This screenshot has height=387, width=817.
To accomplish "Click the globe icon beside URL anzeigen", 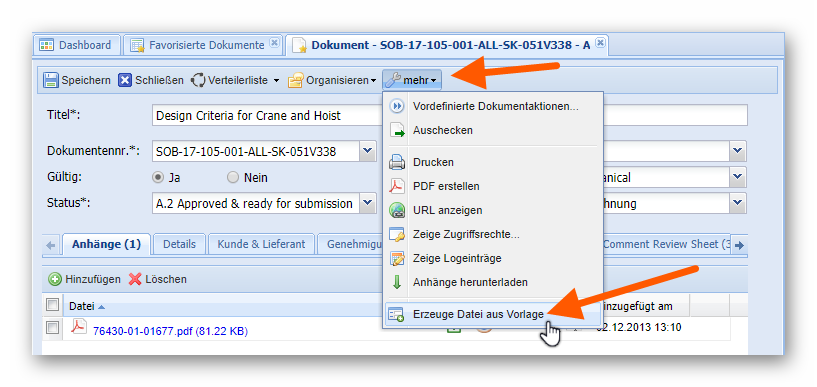I will click(x=397, y=210).
